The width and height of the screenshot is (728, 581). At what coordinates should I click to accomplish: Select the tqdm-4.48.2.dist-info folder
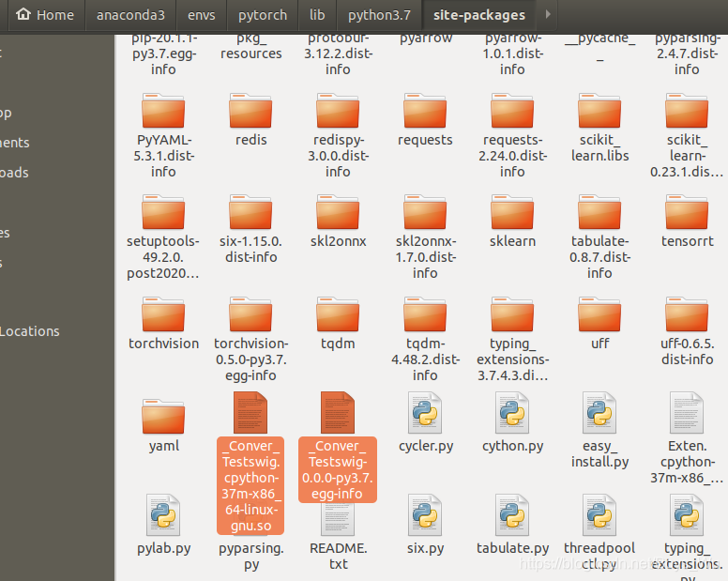(x=425, y=314)
